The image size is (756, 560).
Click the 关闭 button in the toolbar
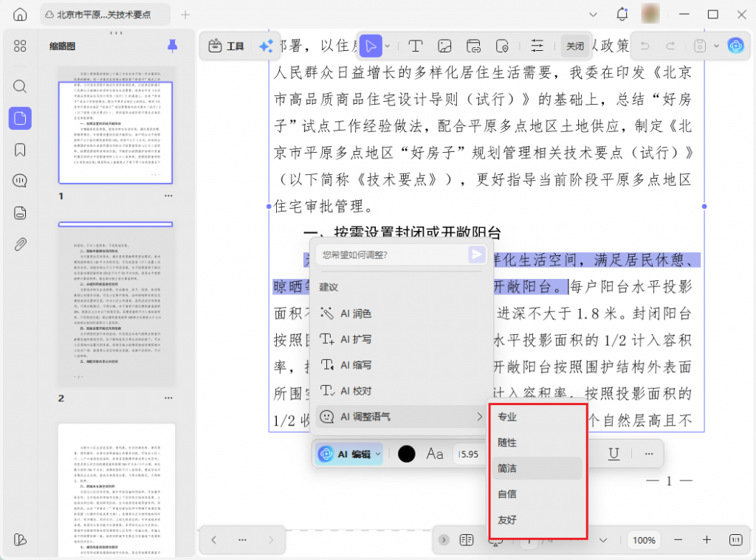[x=574, y=46]
